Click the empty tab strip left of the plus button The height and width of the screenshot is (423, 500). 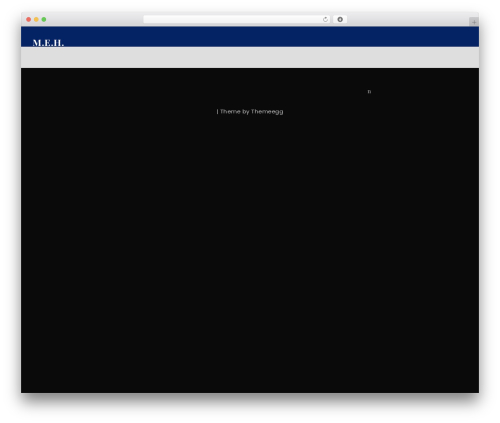pyautogui.click(x=408, y=19)
